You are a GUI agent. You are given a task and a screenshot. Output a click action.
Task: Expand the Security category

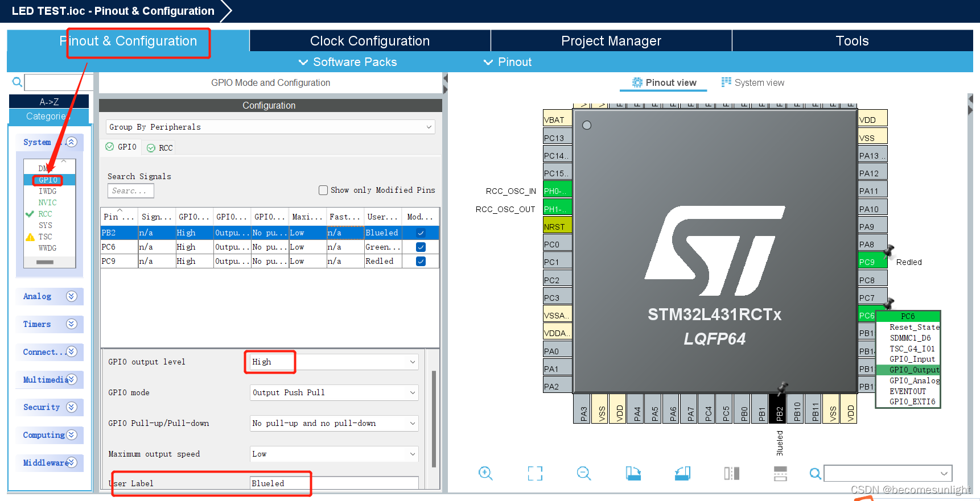71,407
